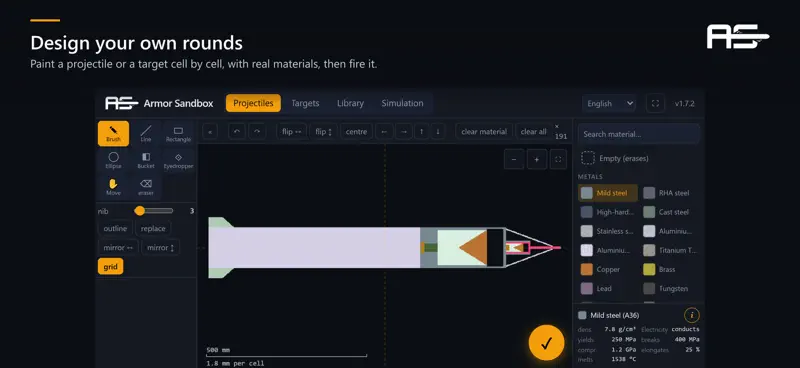
Task: Toggle outline brush mode
Action: click(x=115, y=229)
